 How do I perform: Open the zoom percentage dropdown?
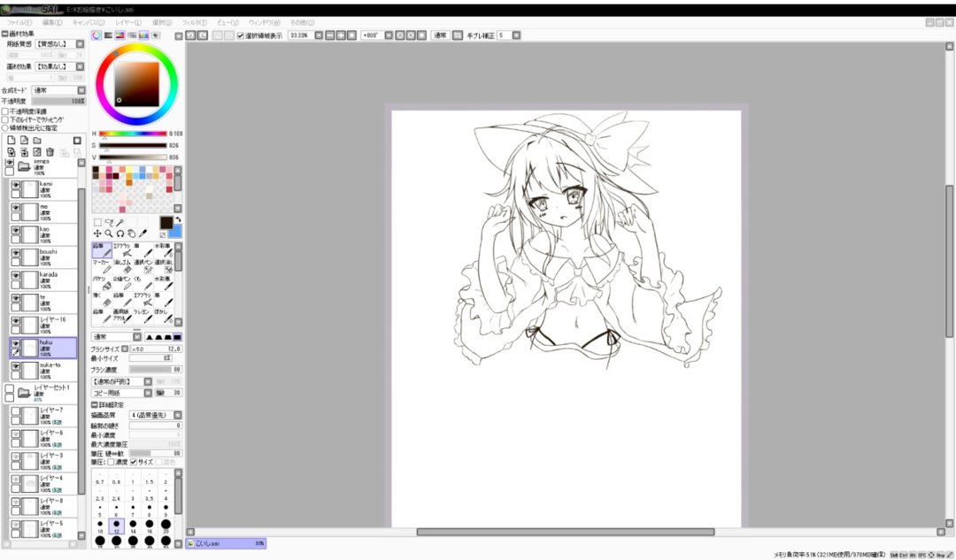click(x=319, y=35)
